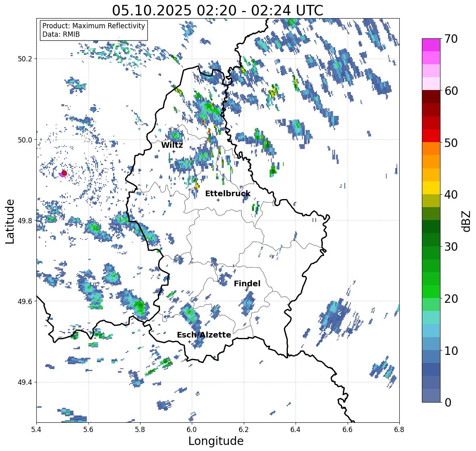Click the red marker dot on the map
The width and height of the screenshot is (476, 451).
(64, 173)
